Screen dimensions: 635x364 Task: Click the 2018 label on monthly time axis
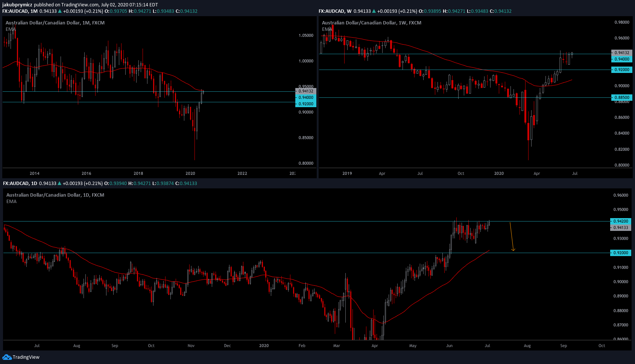point(138,173)
